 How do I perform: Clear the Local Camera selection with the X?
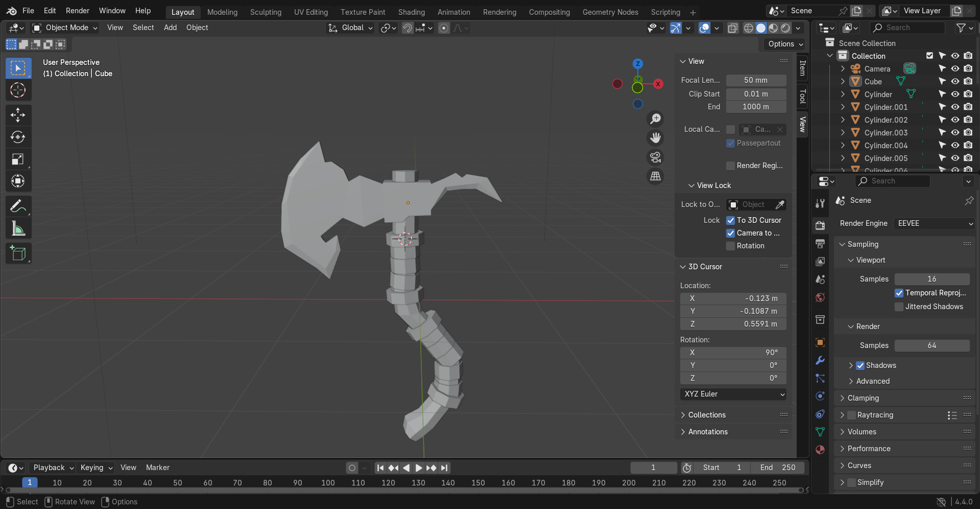(x=780, y=129)
